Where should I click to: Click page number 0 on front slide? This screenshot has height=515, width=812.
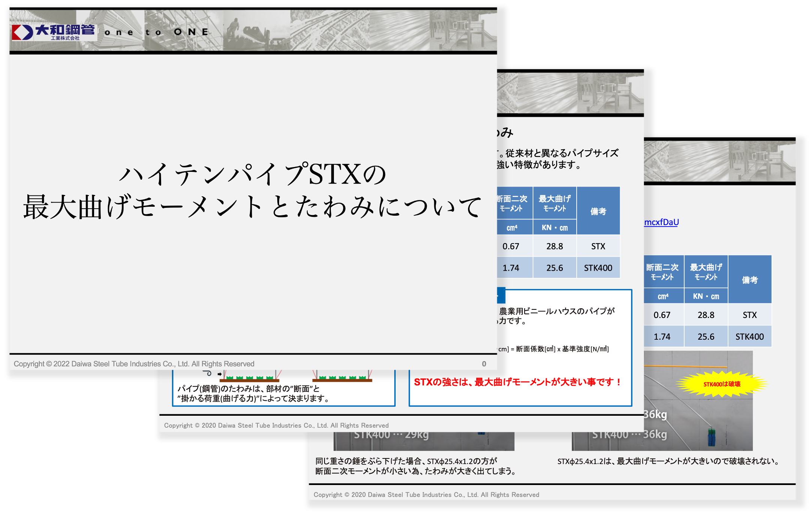click(484, 364)
